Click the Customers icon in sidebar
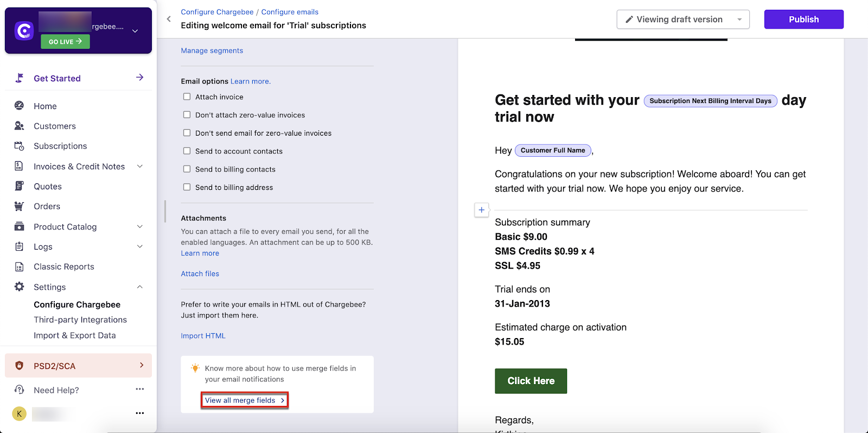Viewport: 868px width, 433px height. 19,126
